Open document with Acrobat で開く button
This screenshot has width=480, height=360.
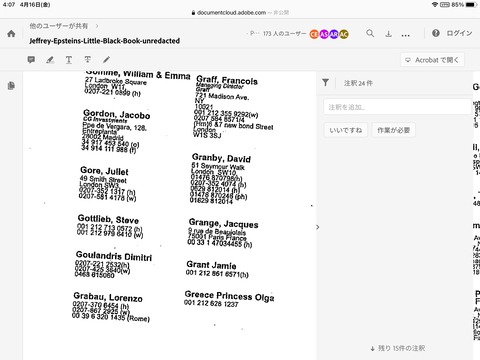432,60
